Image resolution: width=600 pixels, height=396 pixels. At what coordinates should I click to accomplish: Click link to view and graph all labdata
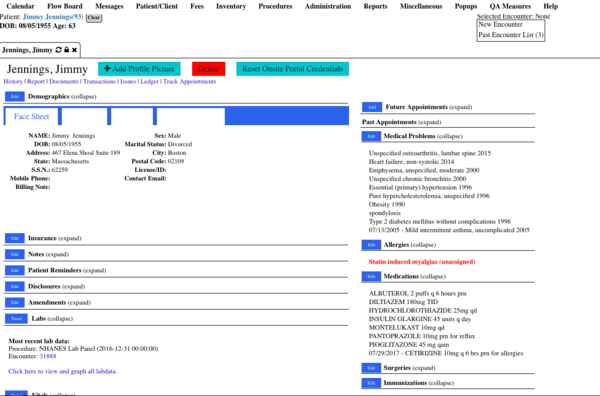(63, 371)
